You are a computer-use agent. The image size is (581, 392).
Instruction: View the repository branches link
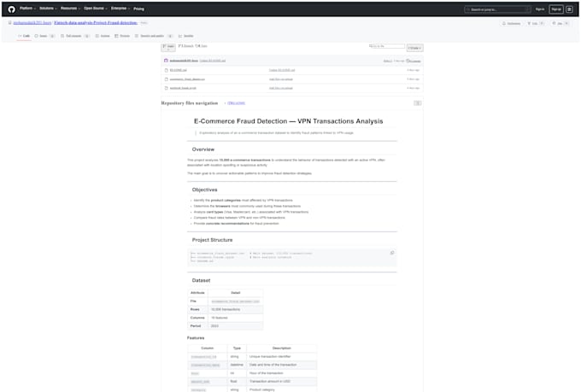pyautogui.click(x=186, y=46)
